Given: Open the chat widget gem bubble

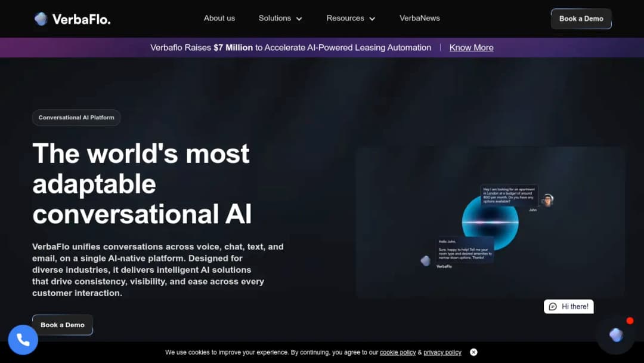Looking at the screenshot, I should [x=615, y=335].
